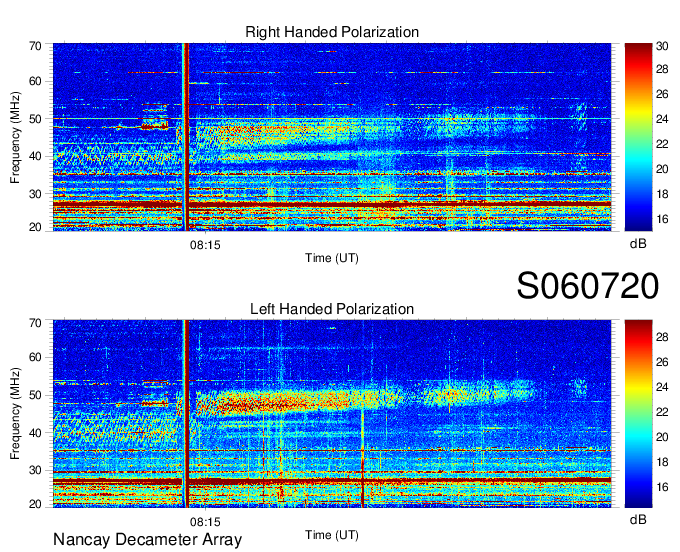Click the 30 dB tick on the Right Handed color bar
Image resolution: width=680 pixels, height=552 pixels.
[x=662, y=46]
